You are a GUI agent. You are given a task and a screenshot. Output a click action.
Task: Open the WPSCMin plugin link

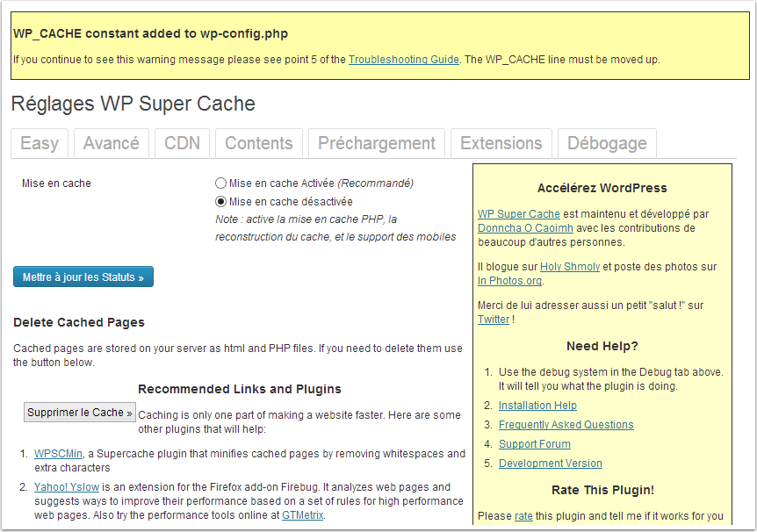(58, 454)
